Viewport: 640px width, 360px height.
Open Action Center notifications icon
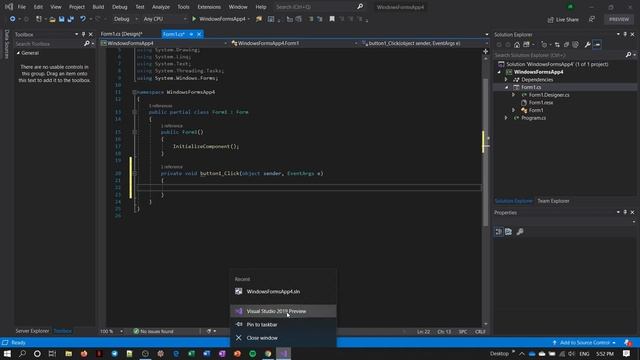click(626, 353)
